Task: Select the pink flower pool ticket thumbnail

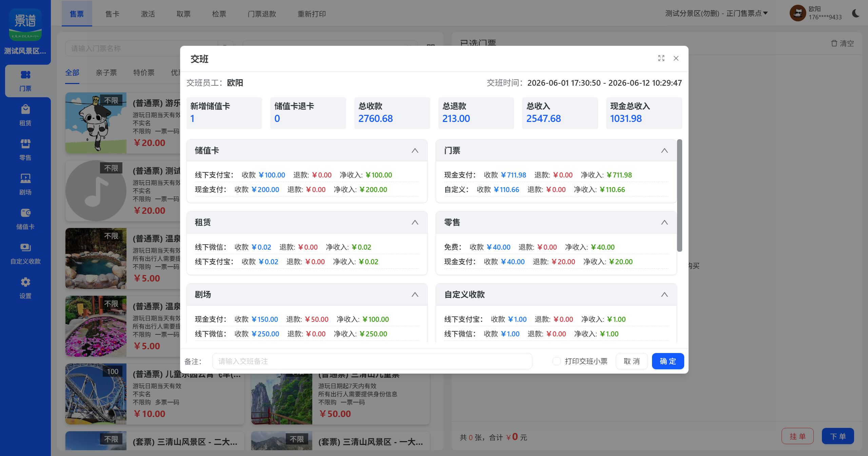Action: click(96, 326)
